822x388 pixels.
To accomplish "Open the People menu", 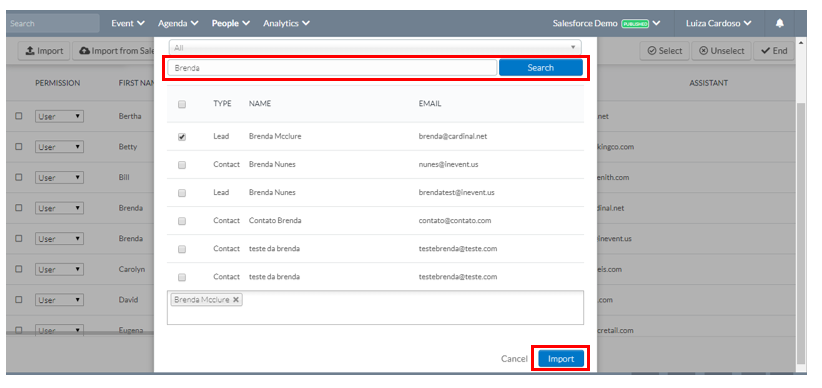I will 231,23.
